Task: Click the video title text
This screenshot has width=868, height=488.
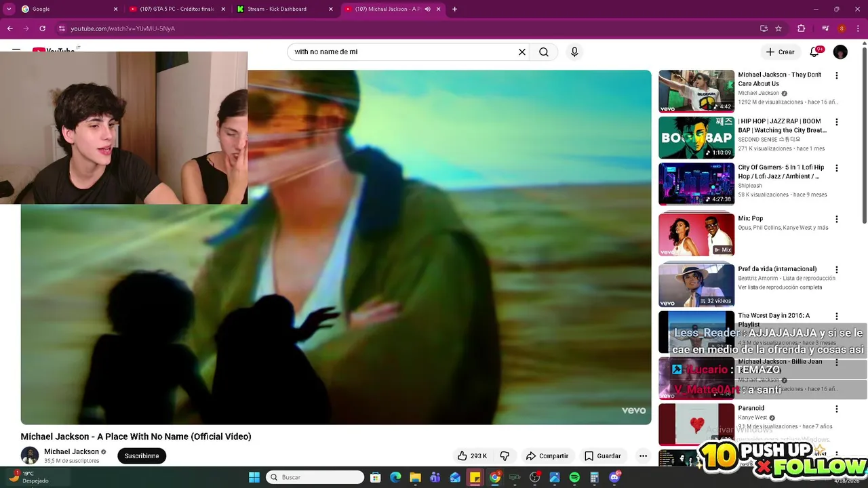Action: [x=136, y=436]
